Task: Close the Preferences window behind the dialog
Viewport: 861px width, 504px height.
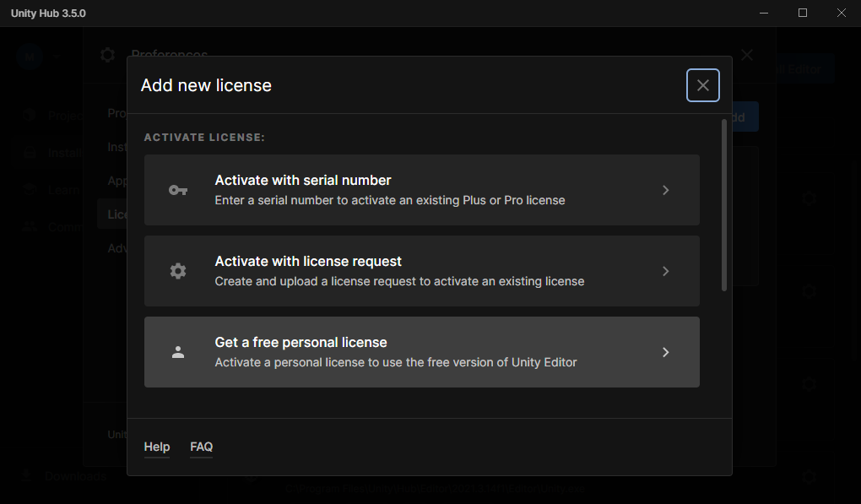Action: 747,55
